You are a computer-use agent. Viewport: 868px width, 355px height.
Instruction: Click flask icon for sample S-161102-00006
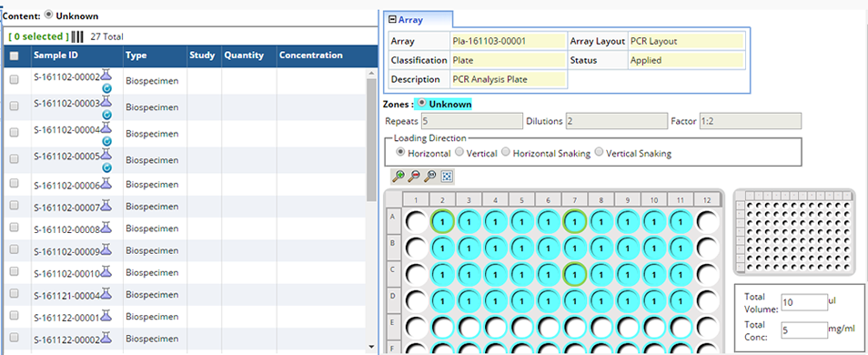pos(106,183)
